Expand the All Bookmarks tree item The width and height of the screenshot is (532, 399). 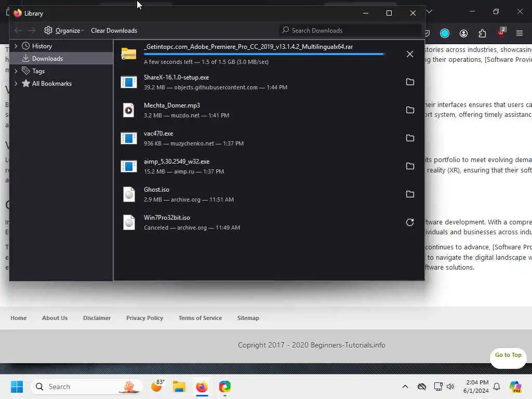coord(16,84)
